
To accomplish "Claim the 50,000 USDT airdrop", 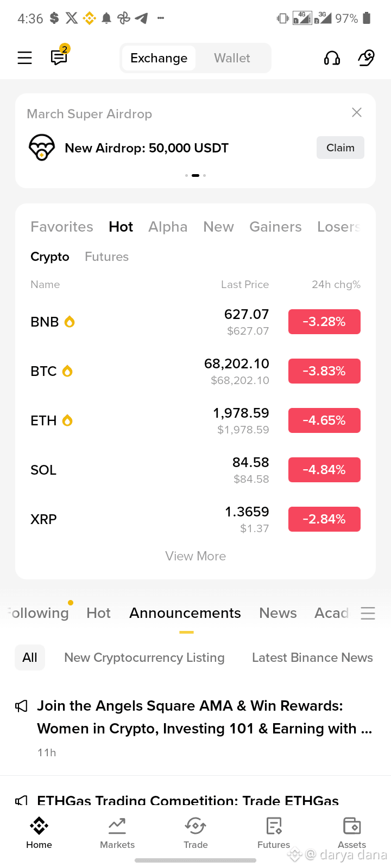I will pos(340,148).
